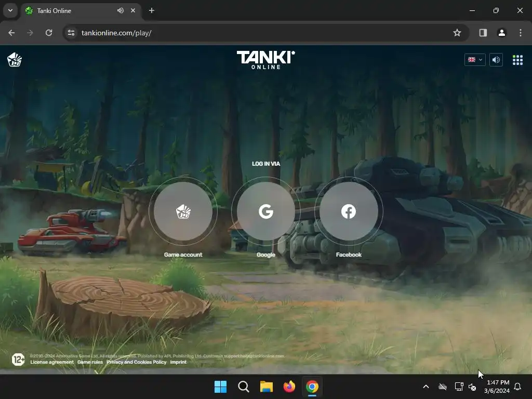Image resolution: width=532 pixels, height=399 pixels.
Task: Open Privacy and Cookies Policy link
Action: pyautogui.click(x=137, y=362)
